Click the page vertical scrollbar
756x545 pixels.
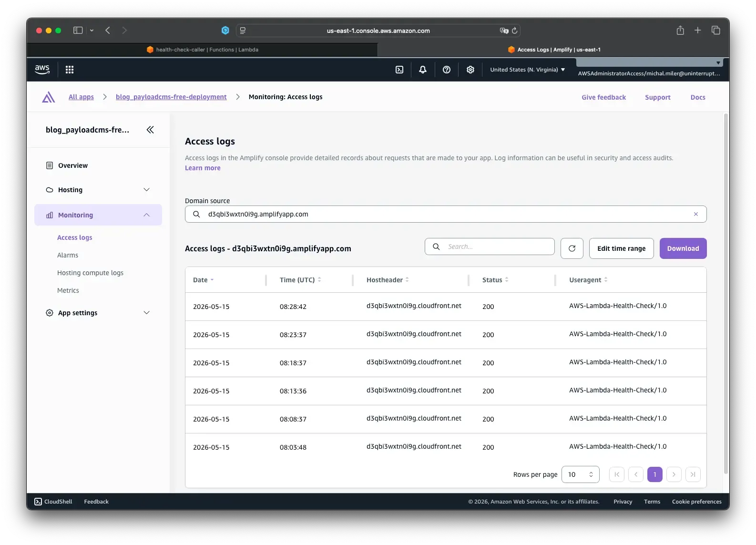726,294
